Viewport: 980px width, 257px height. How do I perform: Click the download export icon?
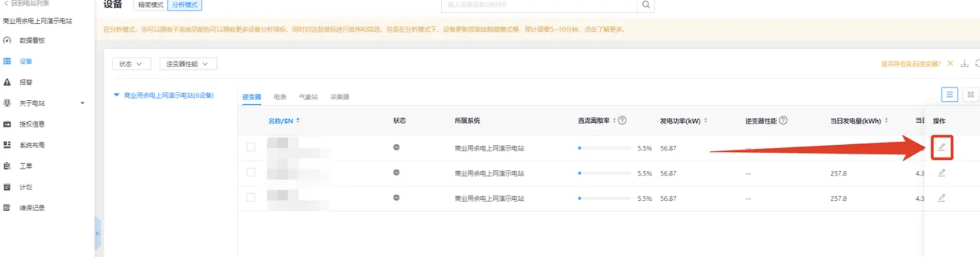(x=964, y=64)
